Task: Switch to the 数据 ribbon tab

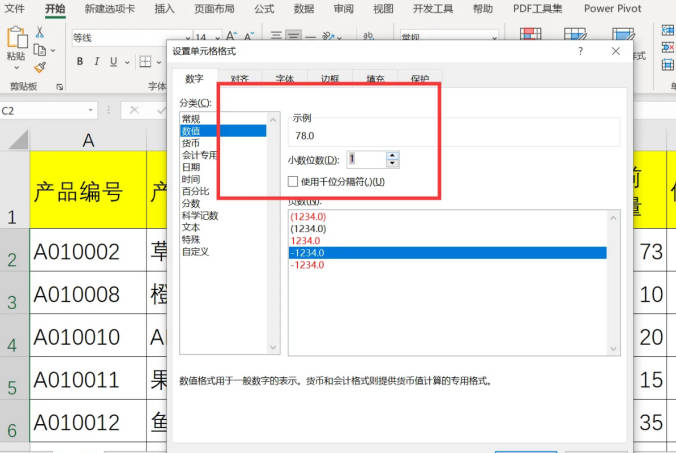Action: pyautogui.click(x=304, y=9)
